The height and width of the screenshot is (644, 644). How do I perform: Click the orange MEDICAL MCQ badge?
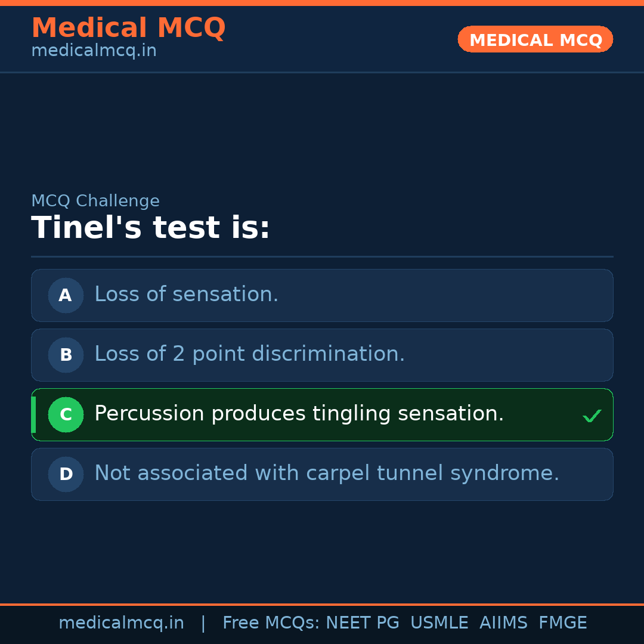click(x=535, y=39)
